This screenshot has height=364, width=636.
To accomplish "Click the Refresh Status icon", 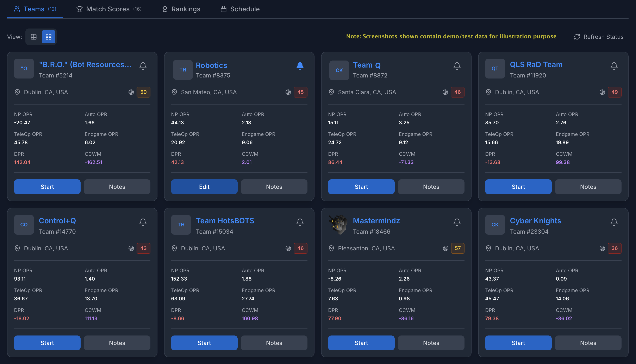I will [577, 37].
